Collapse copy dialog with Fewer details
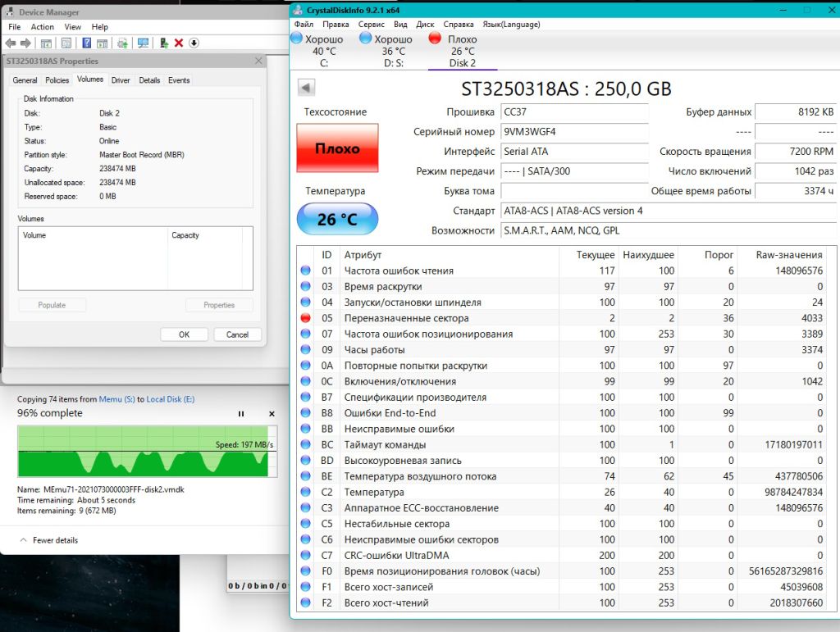This screenshot has height=632, width=840. click(49, 540)
